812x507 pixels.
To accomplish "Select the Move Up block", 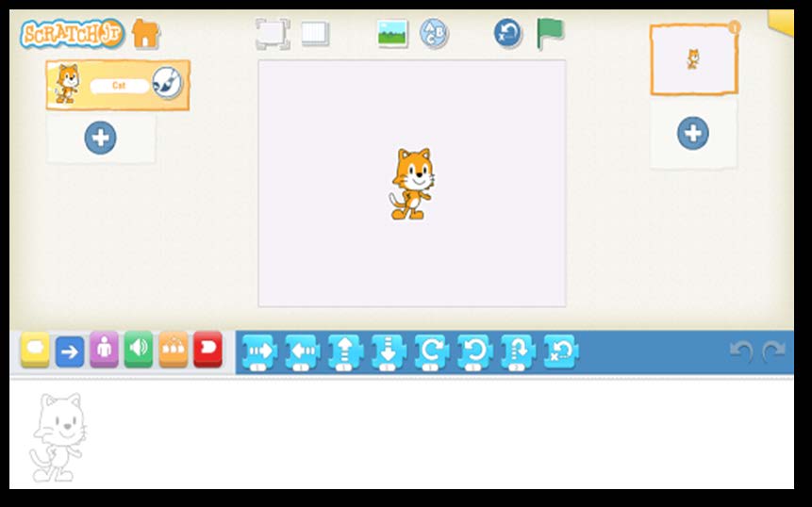I will pos(345,352).
